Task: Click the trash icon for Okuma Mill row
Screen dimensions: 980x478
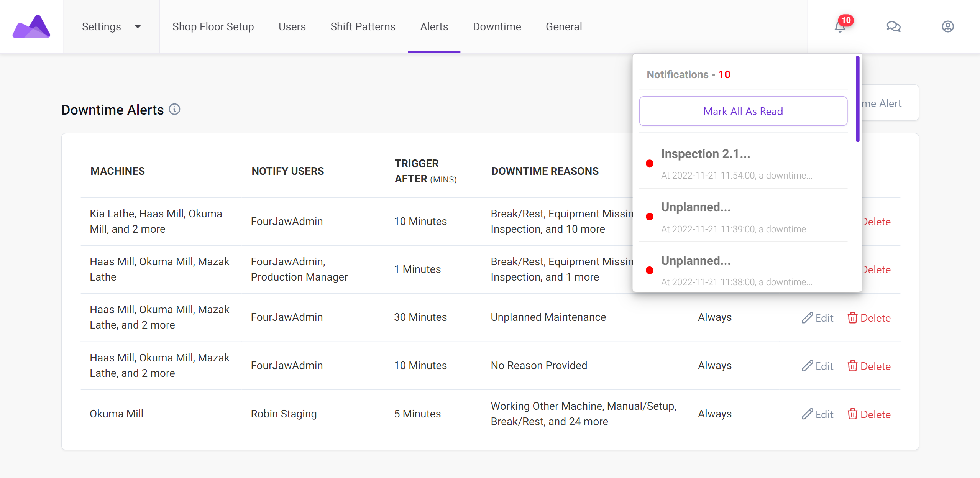Action: click(x=852, y=414)
